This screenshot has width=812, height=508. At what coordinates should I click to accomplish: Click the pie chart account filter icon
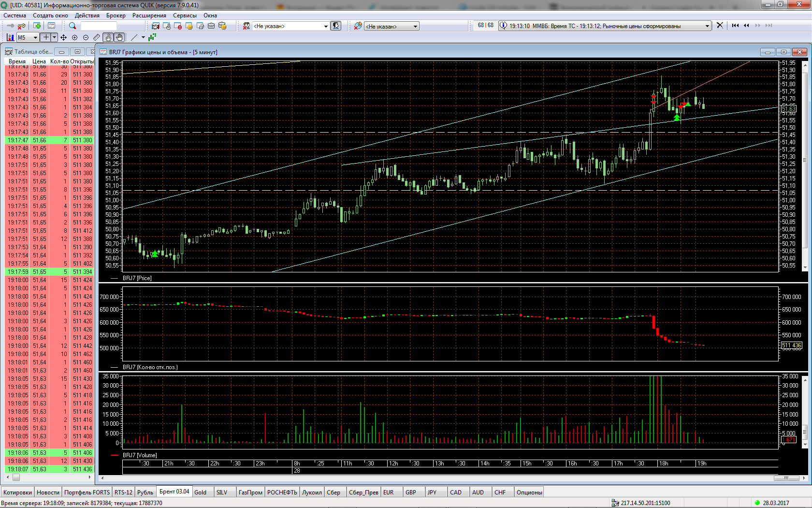[x=358, y=26]
